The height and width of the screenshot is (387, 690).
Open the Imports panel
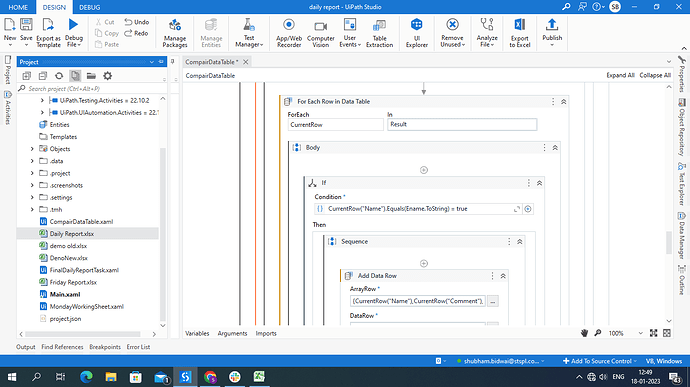[266, 333]
